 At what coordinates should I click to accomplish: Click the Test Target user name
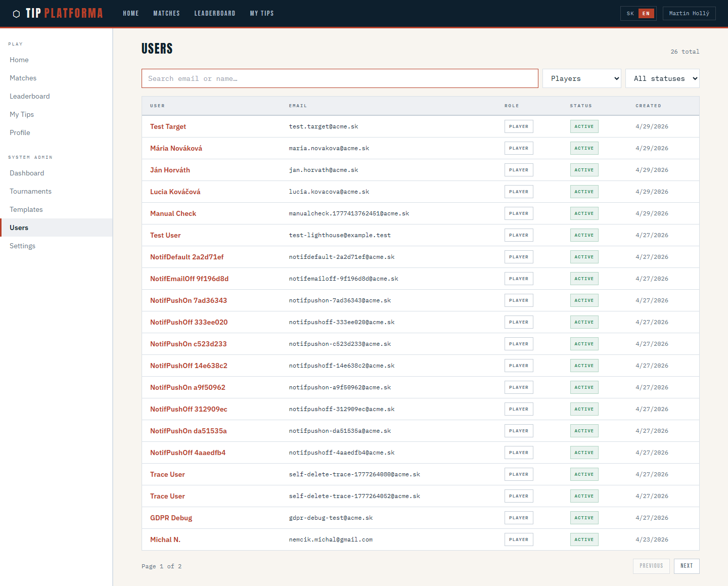[x=168, y=126]
